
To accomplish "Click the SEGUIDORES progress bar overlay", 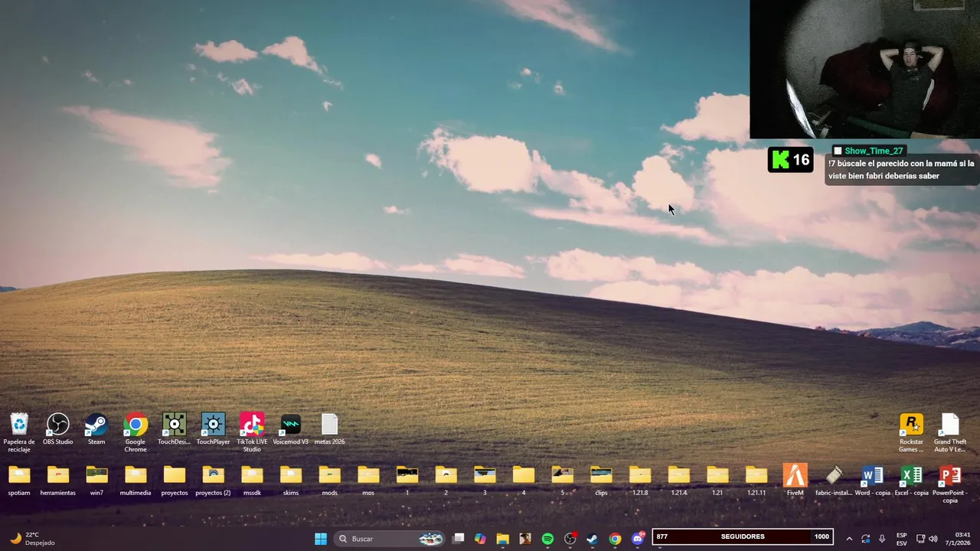I will (743, 536).
